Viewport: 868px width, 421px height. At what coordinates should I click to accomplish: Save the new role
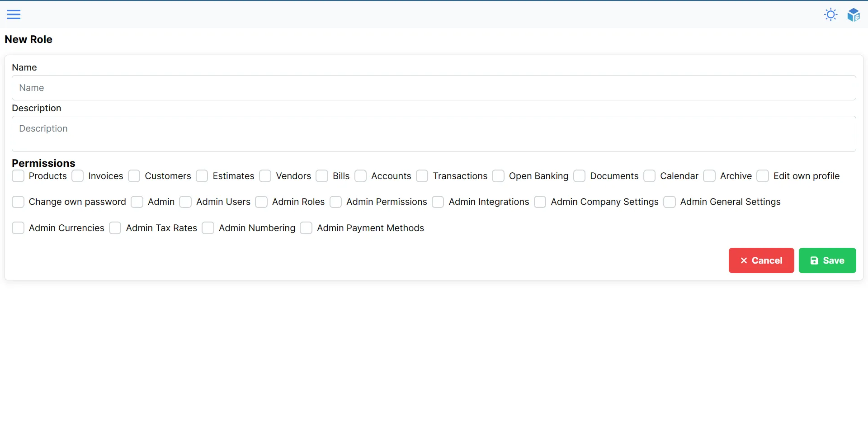tap(827, 260)
